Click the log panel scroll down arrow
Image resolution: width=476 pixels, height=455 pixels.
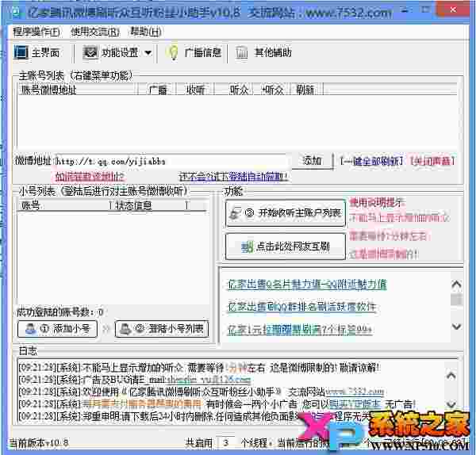pyautogui.click(x=451, y=404)
